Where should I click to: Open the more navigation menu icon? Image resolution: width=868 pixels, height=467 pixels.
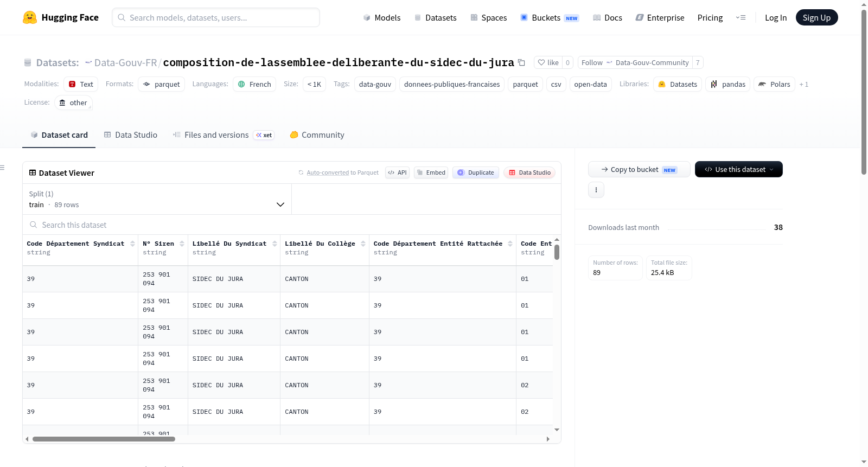click(x=741, y=17)
